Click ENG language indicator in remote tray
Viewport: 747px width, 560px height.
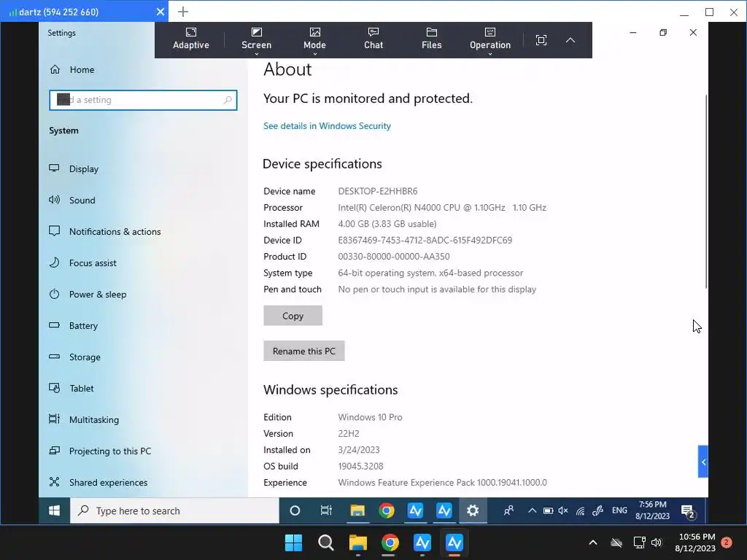pyautogui.click(x=619, y=510)
